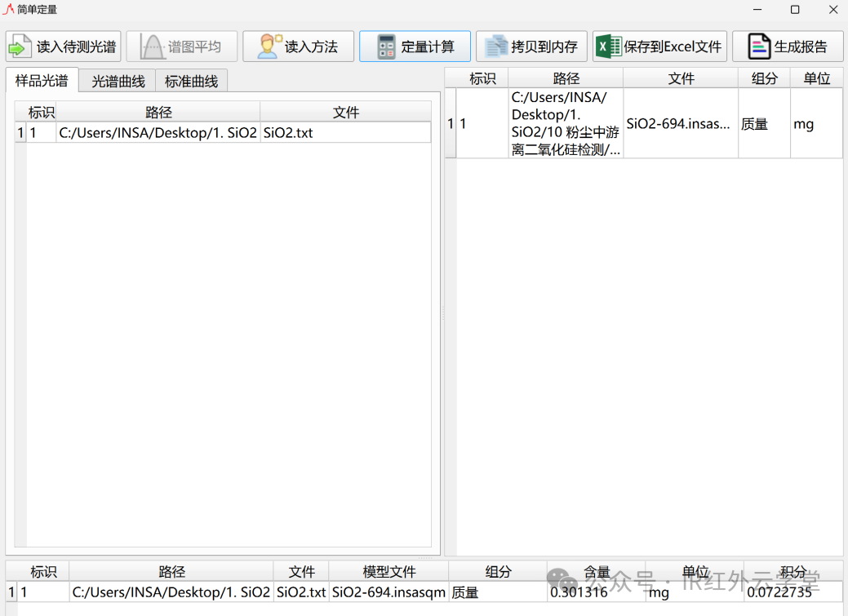Click 路径 column header in method table

566,78
